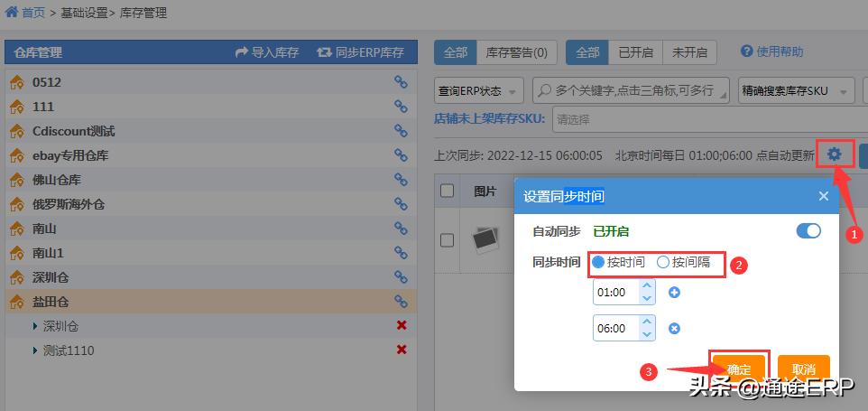Viewport: 868px width, 411px height.
Task: Select the 南山1 warehouse row
Action: coord(211,253)
